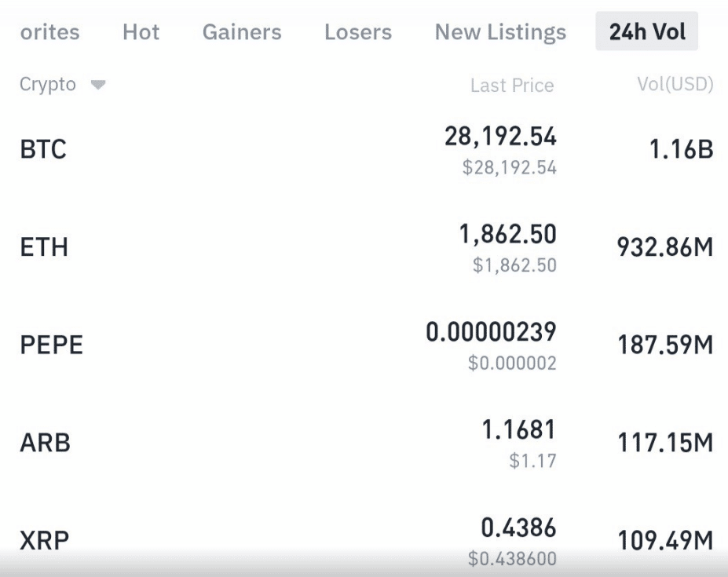Click ARB volume 117.15M
This screenshot has width=728, height=577.
tap(665, 443)
